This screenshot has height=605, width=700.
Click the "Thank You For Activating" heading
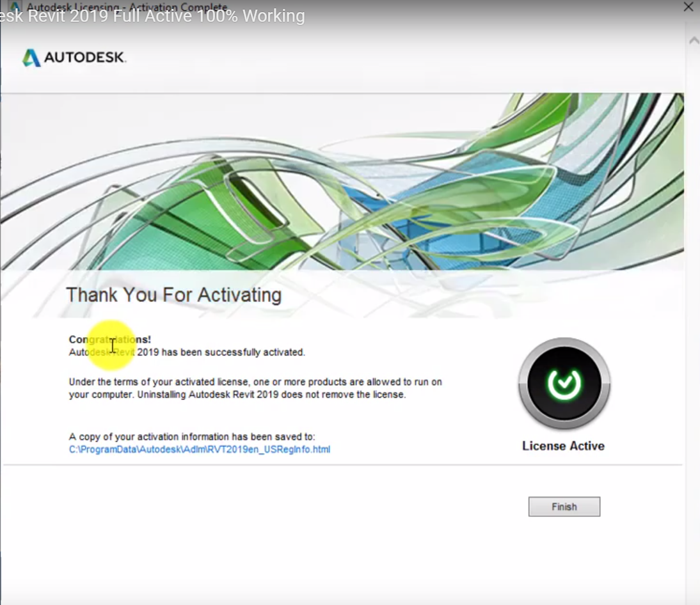pyautogui.click(x=173, y=295)
